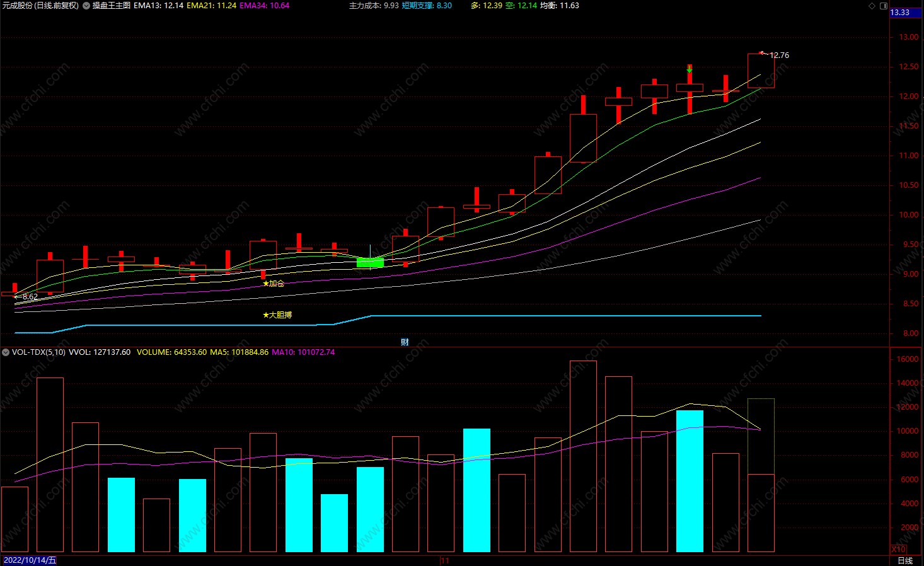
Task: Click the MA10: 101072.74 value
Action: [303, 352]
